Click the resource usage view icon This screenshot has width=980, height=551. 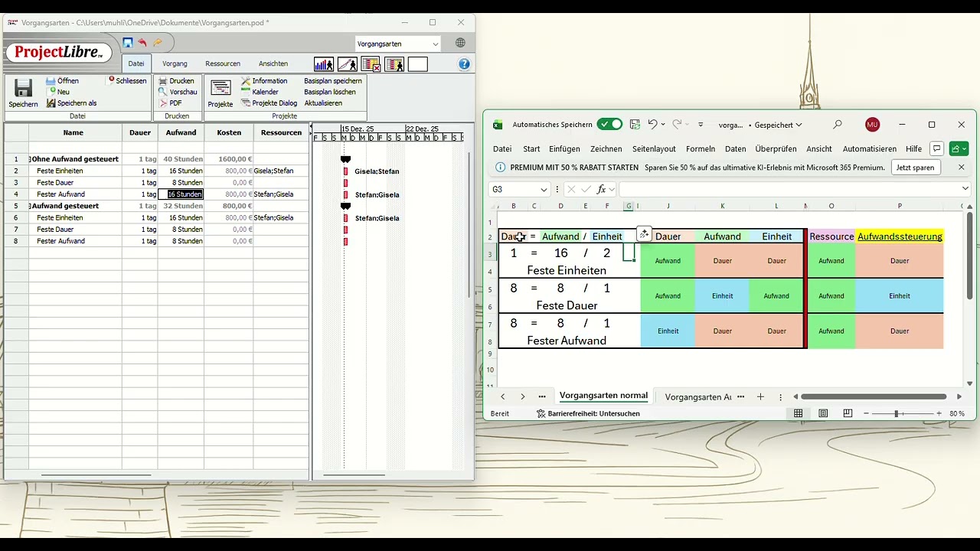coord(394,64)
